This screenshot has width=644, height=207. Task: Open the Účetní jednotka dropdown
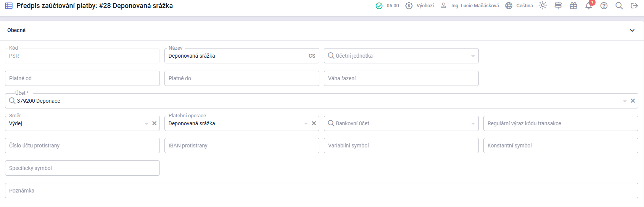(473, 56)
